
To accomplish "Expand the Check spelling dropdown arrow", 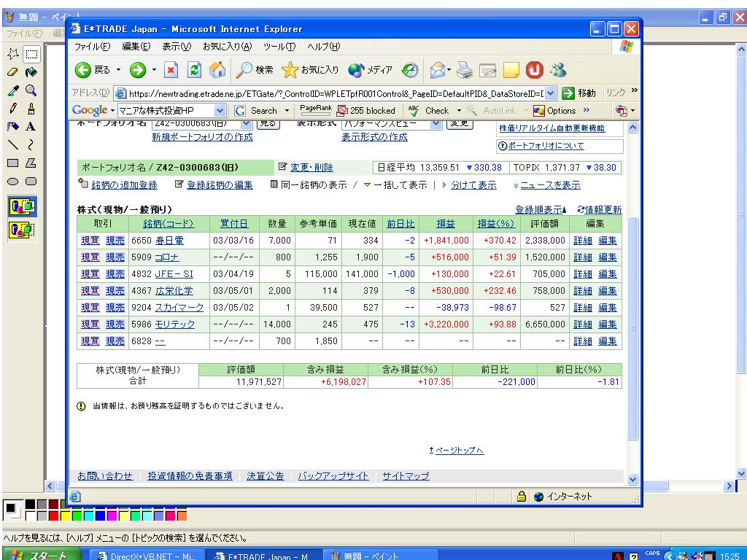I will (x=459, y=111).
